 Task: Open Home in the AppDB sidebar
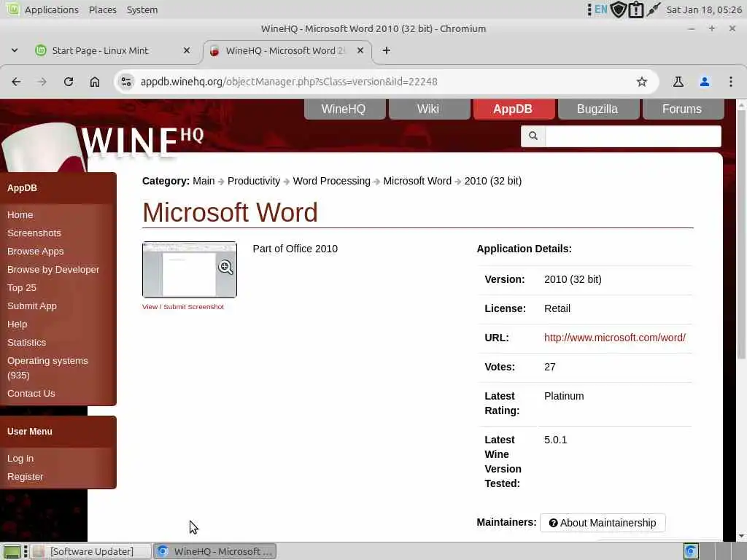click(20, 215)
